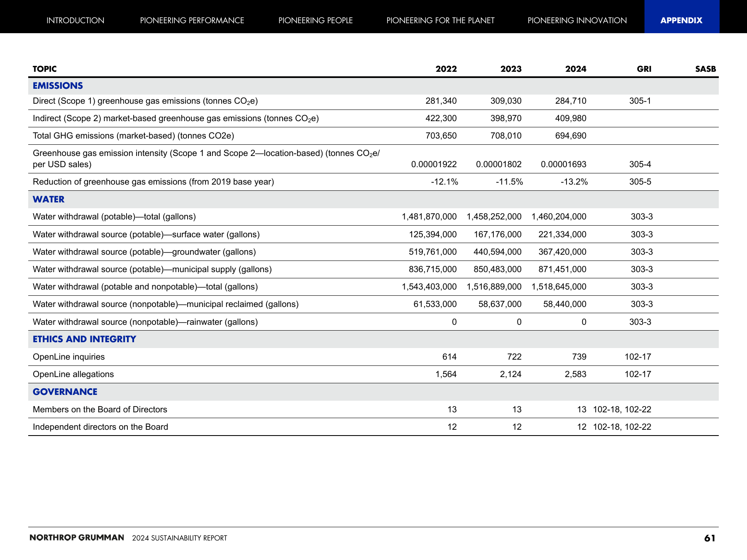The width and height of the screenshot is (747, 560).
Task: Click potable water total 1,481,870,000
Action: (429, 217)
